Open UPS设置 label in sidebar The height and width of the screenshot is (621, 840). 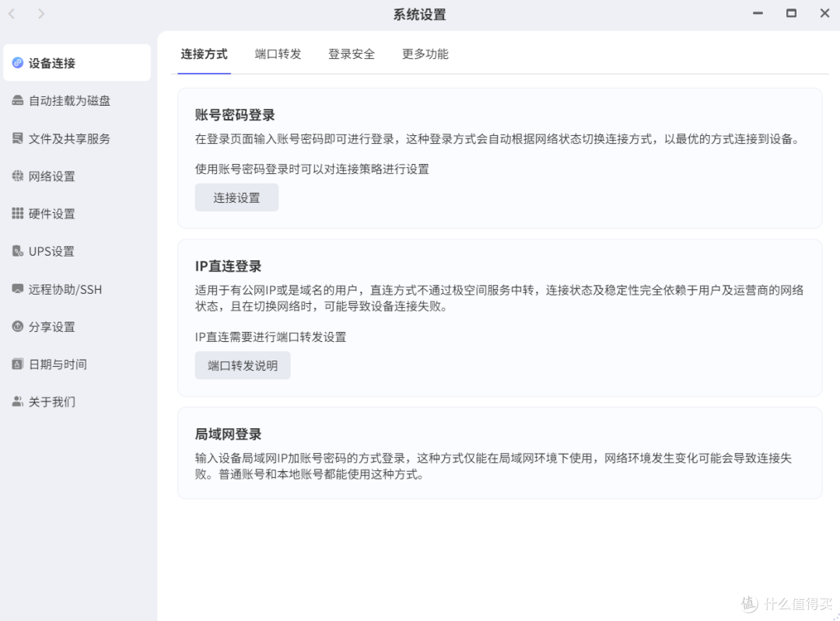pyautogui.click(x=51, y=251)
